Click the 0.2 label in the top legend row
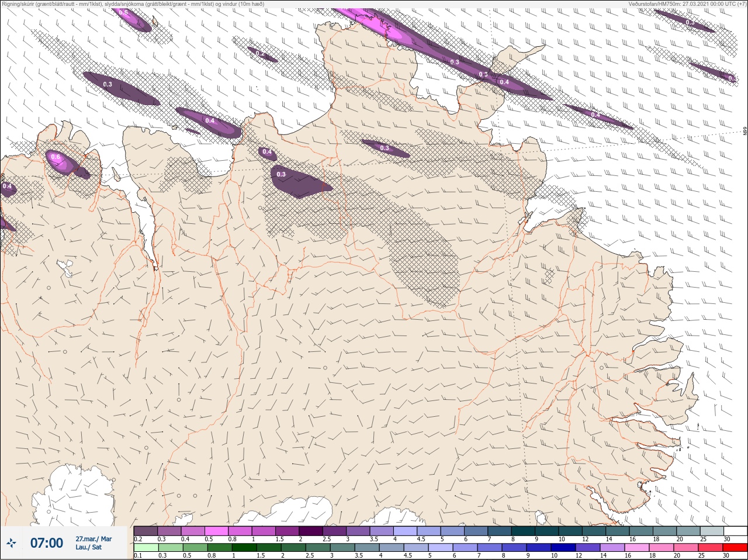 pyautogui.click(x=138, y=539)
